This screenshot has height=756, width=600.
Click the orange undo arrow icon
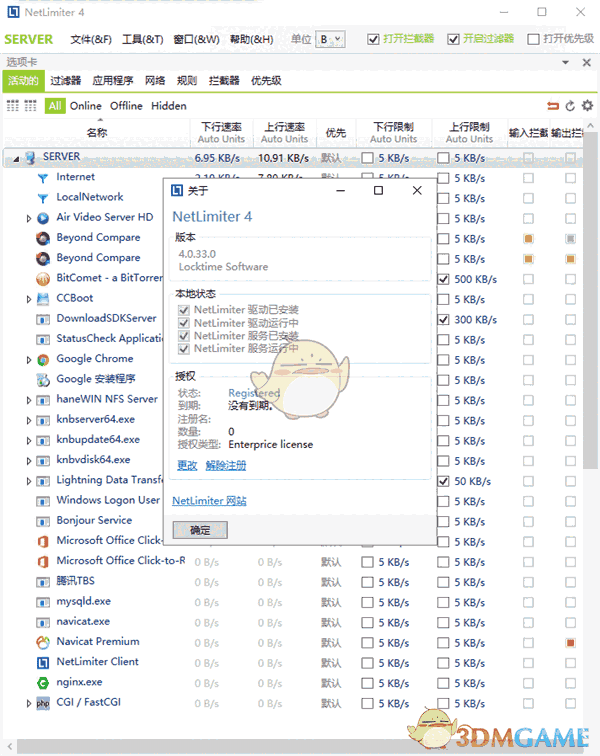(553, 106)
